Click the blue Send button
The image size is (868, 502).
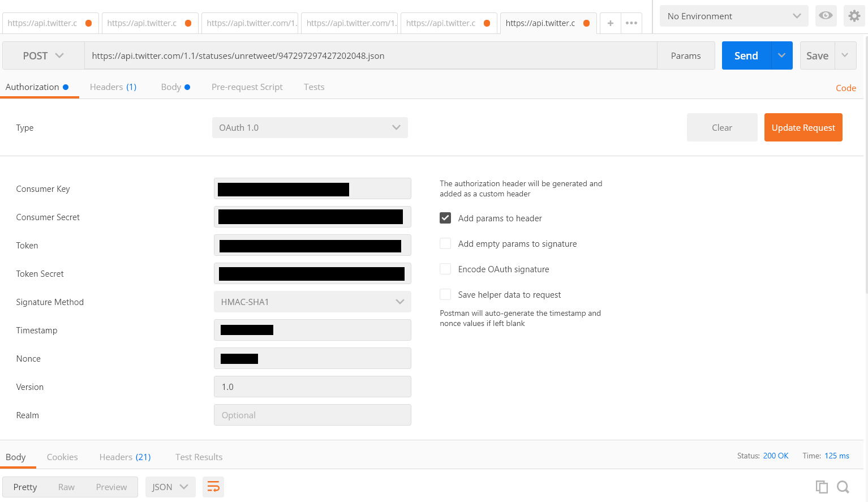pyautogui.click(x=746, y=55)
